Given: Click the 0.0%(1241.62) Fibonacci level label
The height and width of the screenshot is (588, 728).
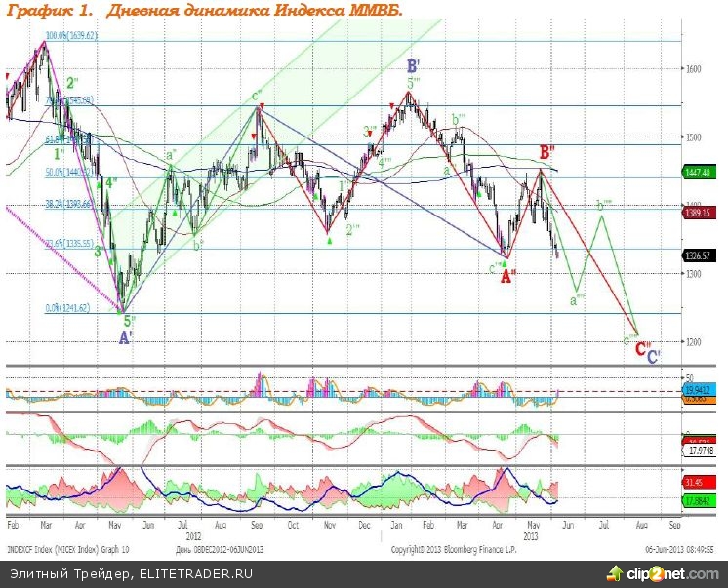Looking at the screenshot, I should point(69,307).
